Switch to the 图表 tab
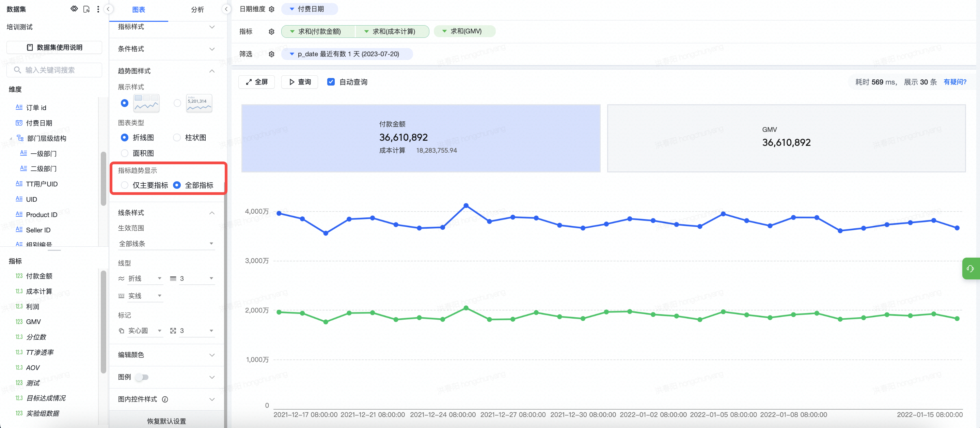 tap(139, 10)
